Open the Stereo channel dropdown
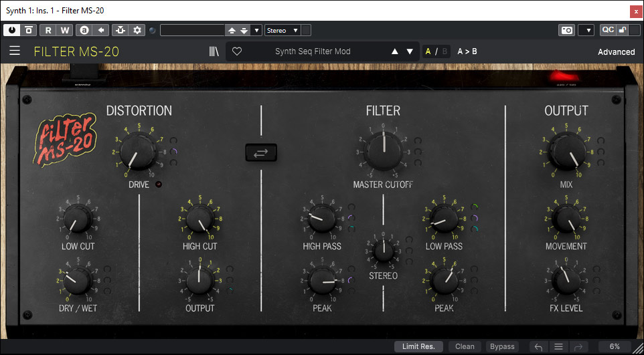644x355 pixels. pyautogui.click(x=282, y=30)
